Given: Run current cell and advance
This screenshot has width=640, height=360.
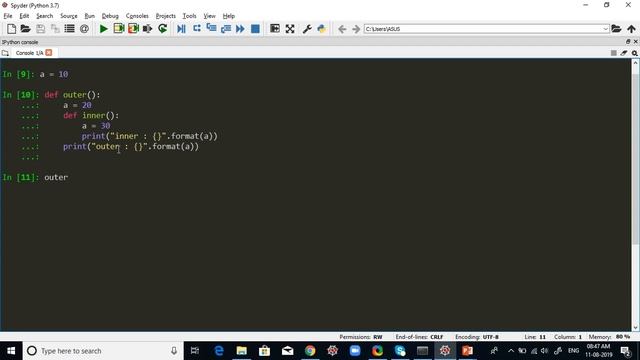Looking at the screenshot, I should 133,29.
